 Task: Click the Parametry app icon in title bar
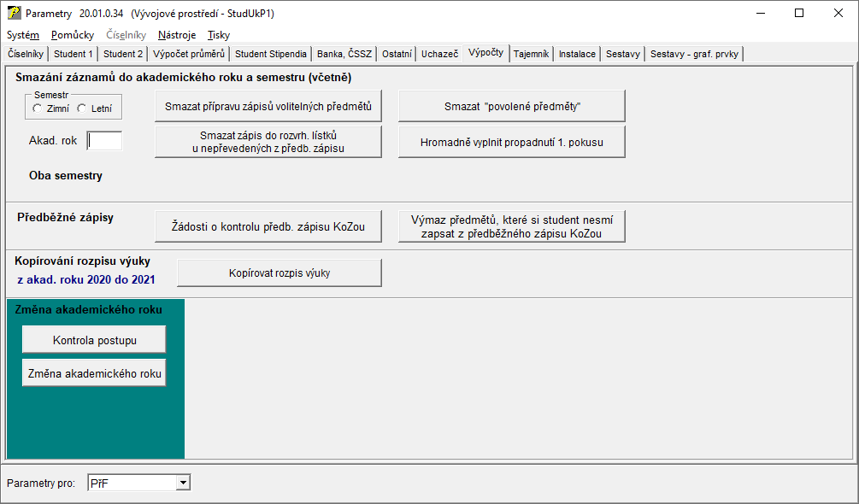tap(14, 14)
